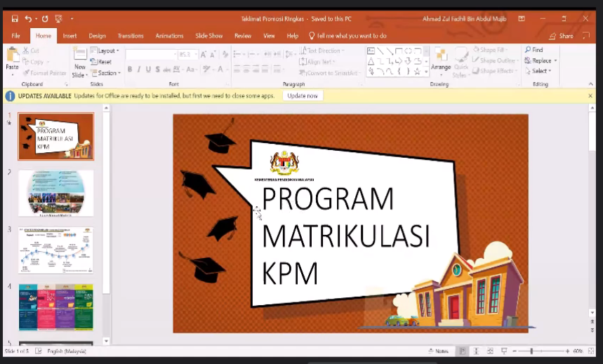Screen dimensions: 603x364
Task: Toggle text shadow
Action: [157, 69]
